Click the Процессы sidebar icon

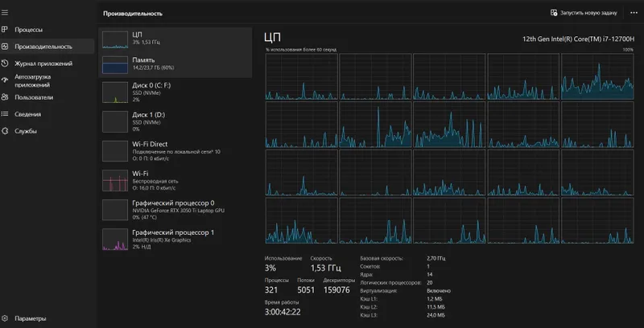click(5, 30)
